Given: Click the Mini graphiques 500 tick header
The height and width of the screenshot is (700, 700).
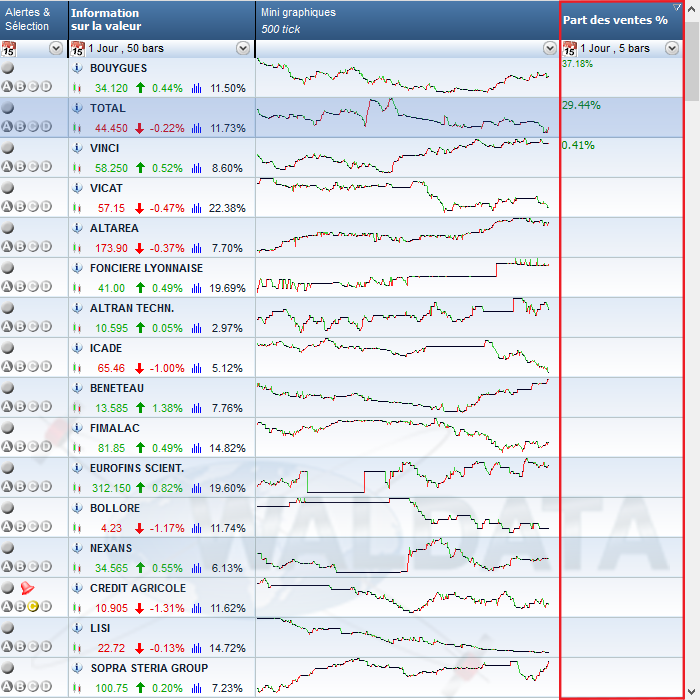Looking at the screenshot, I should (x=407, y=20).
